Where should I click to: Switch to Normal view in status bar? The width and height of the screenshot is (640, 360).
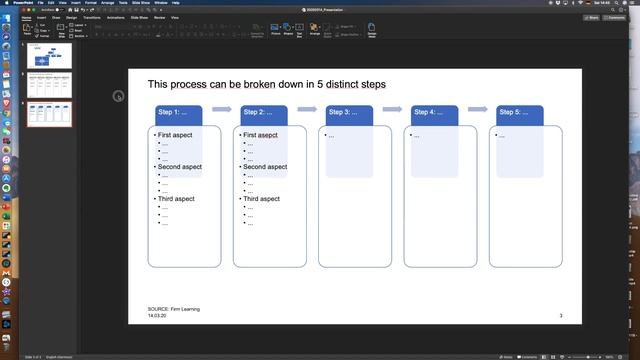coord(544,357)
